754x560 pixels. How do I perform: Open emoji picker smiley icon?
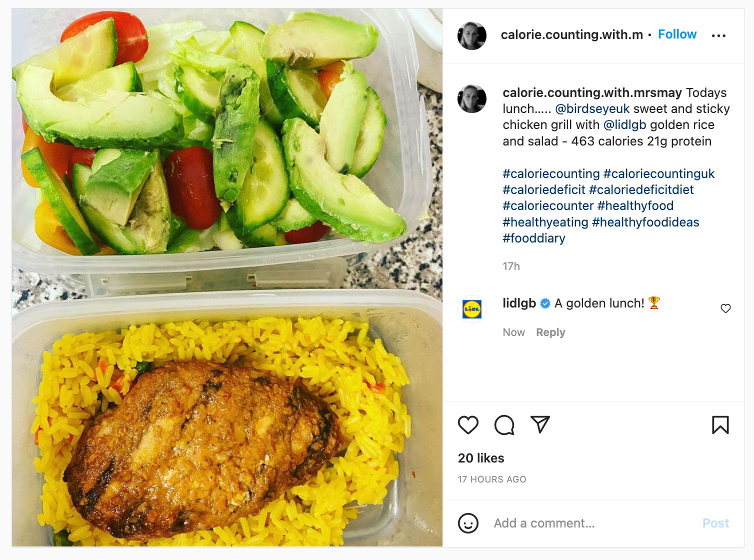pyautogui.click(x=468, y=523)
